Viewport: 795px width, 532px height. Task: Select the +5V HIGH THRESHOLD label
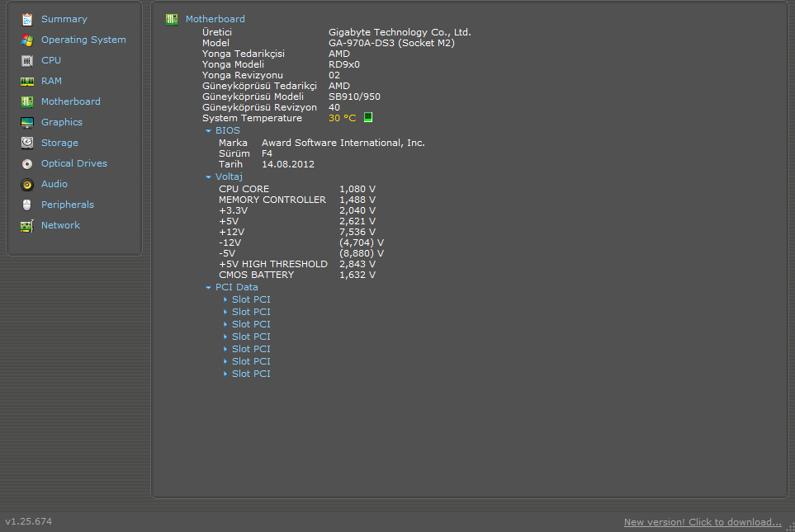pyautogui.click(x=273, y=264)
